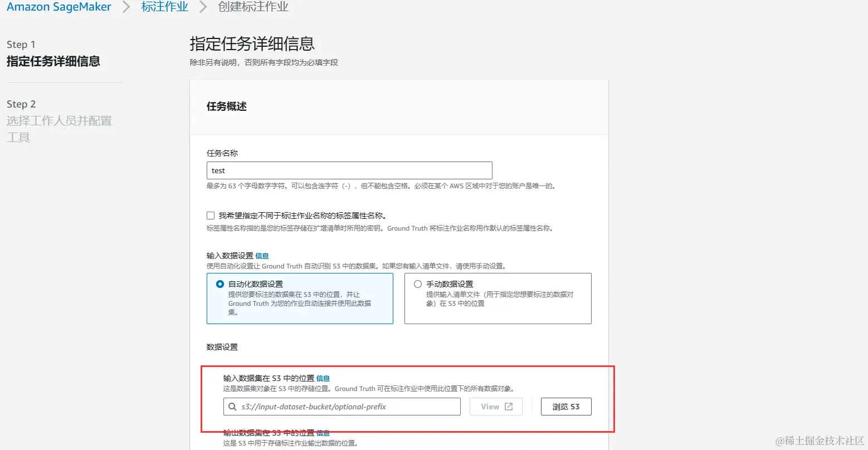Click the 最多为 63 个字母数字字符 hint text
Viewport: 868px width, 450px height.
pyautogui.click(x=381, y=186)
